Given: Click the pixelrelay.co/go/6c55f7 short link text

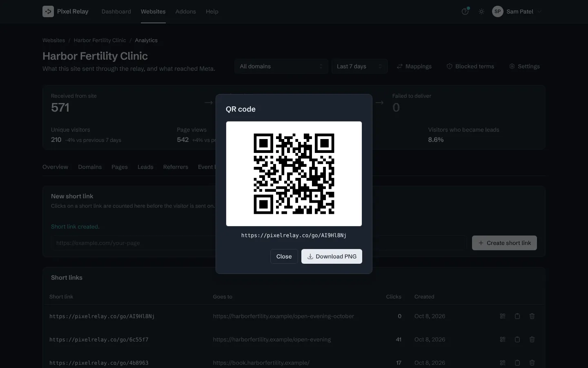Looking at the screenshot, I should pyautogui.click(x=99, y=339).
